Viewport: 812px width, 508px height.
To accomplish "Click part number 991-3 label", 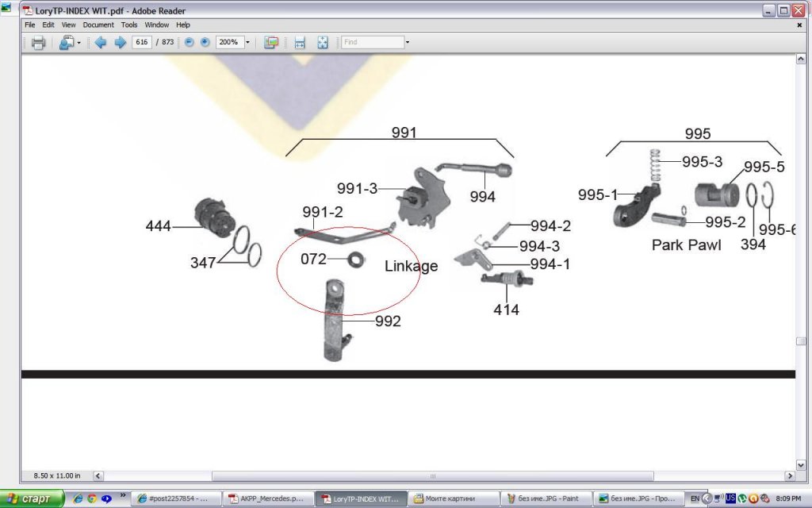I will [x=357, y=188].
